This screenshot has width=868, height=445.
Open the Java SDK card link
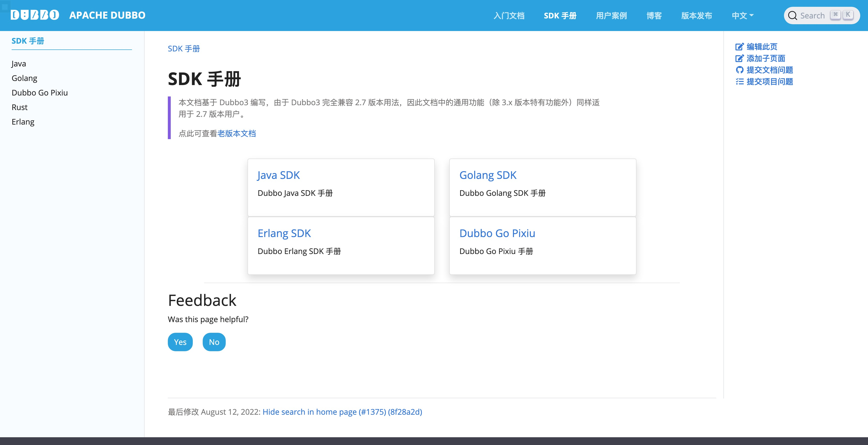click(278, 175)
